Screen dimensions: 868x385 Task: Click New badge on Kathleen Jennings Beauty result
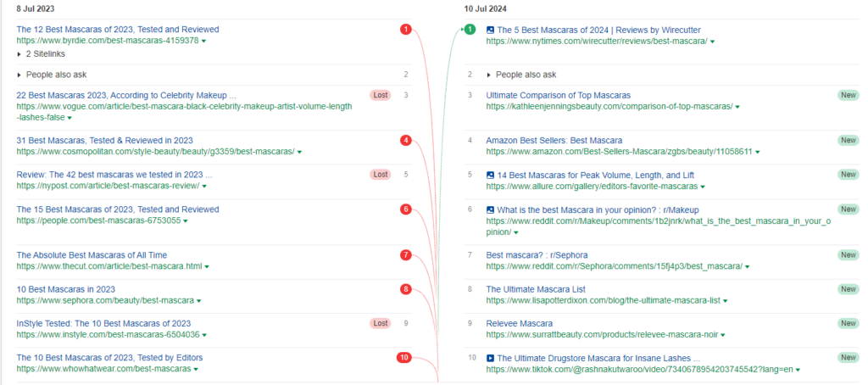point(849,95)
